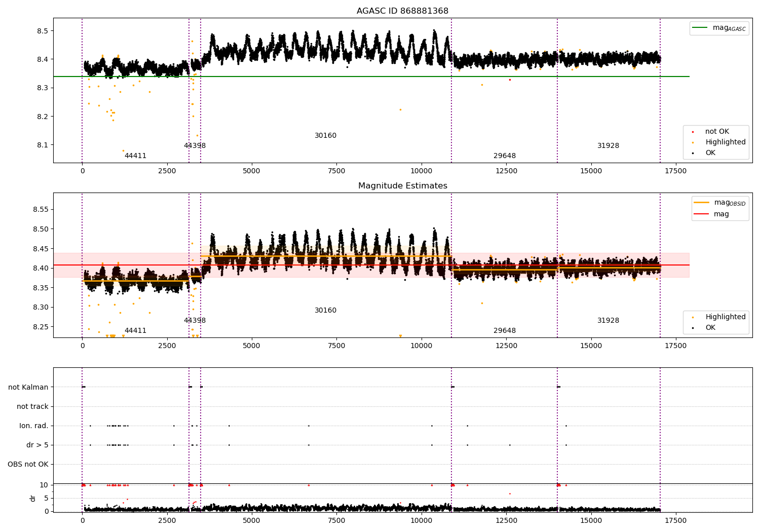Click obsid label 29648 in Magnitude Estimates plot
This screenshot has height=532, width=760.
click(505, 331)
